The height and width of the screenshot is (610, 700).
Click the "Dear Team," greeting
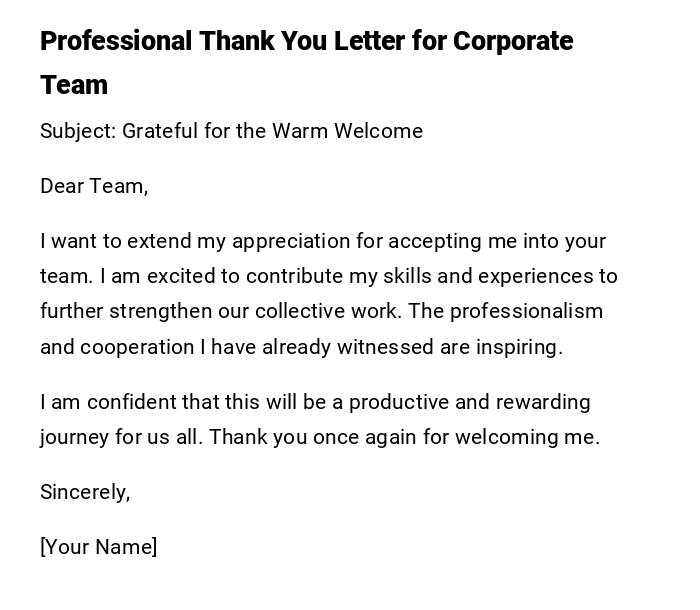[x=94, y=186]
